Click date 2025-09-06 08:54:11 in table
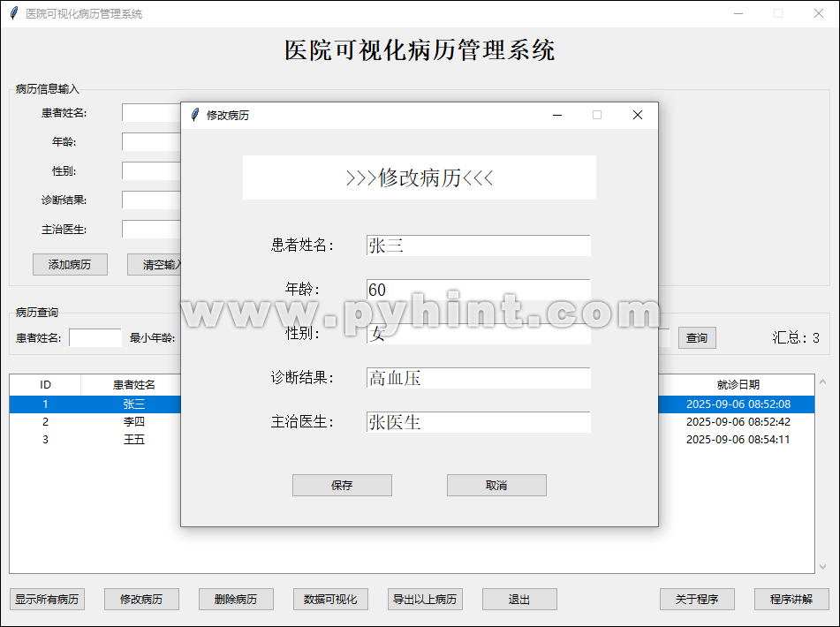 coord(738,440)
